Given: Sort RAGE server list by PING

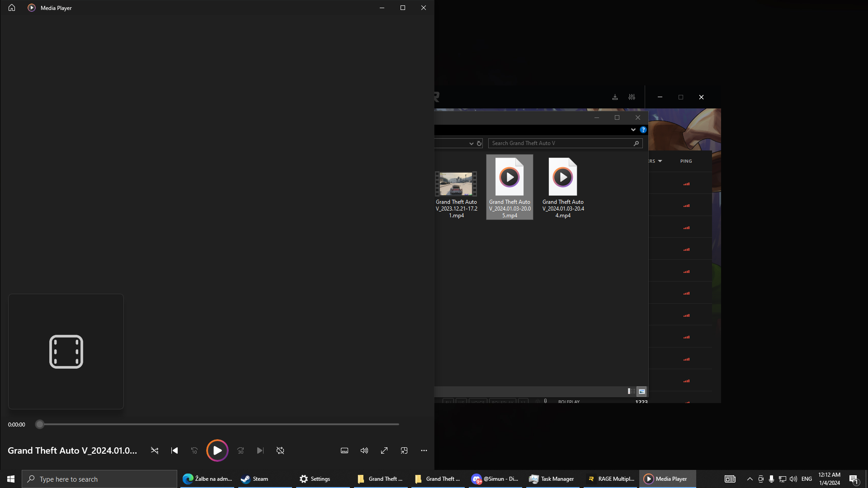Looking at the screenshot, I should click(x=686, y=161).
